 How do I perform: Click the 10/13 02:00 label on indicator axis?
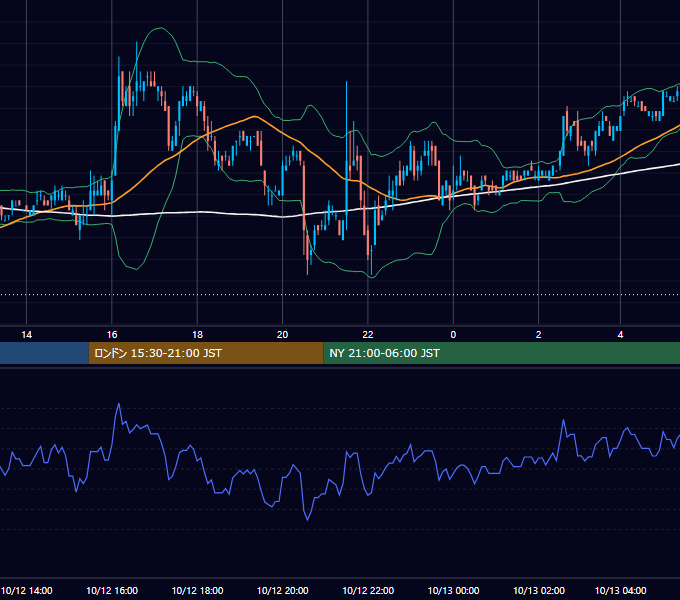tap(539, 590)
